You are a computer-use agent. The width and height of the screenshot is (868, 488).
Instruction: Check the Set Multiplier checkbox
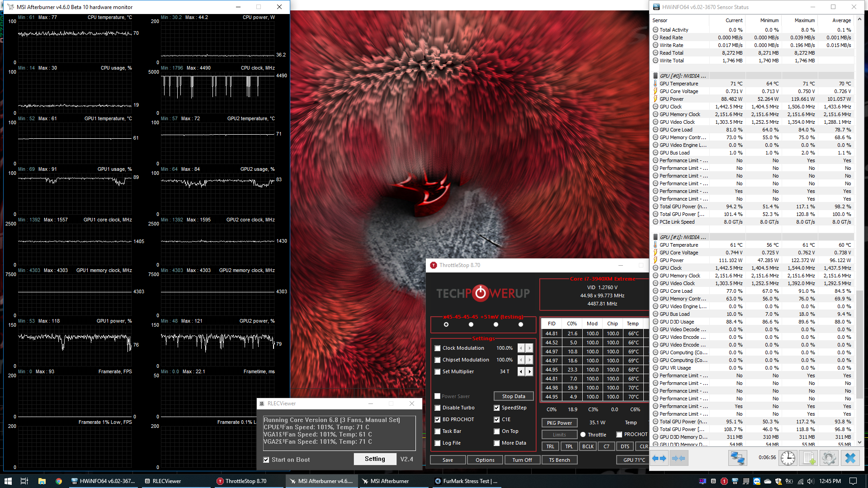(438, 371)
